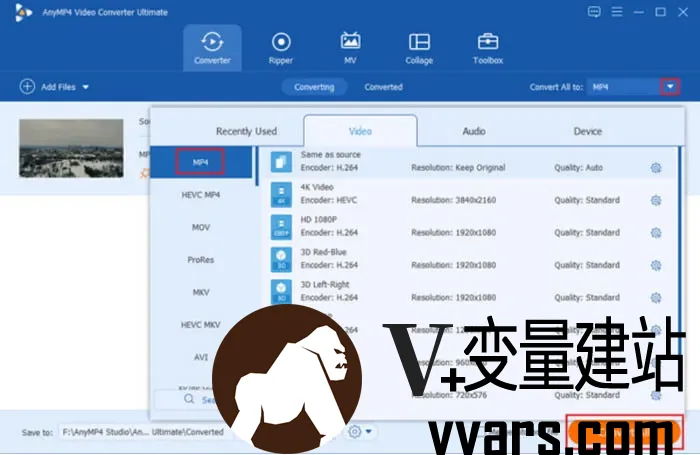
Task: Click the AnyMP4 app logo
Action: pyautogui.click(x=23, y=12)
